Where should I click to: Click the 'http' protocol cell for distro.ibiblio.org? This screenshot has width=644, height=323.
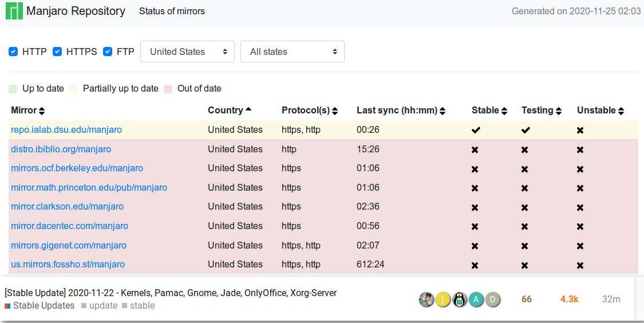coord(289,149)
